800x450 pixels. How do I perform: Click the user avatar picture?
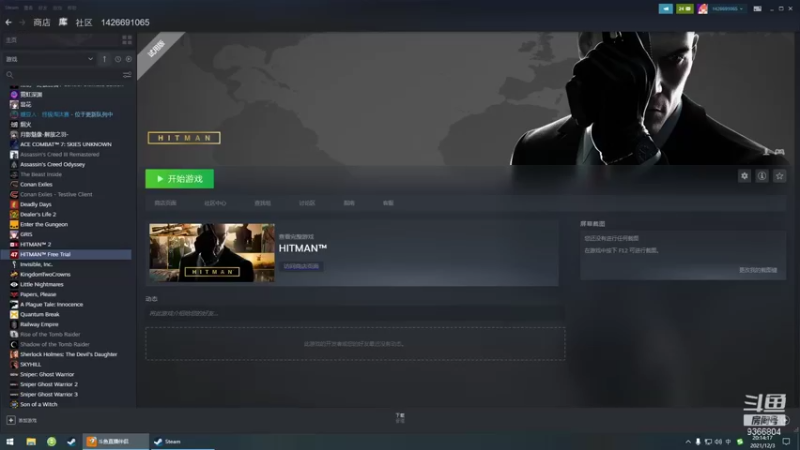click(703, 9)
